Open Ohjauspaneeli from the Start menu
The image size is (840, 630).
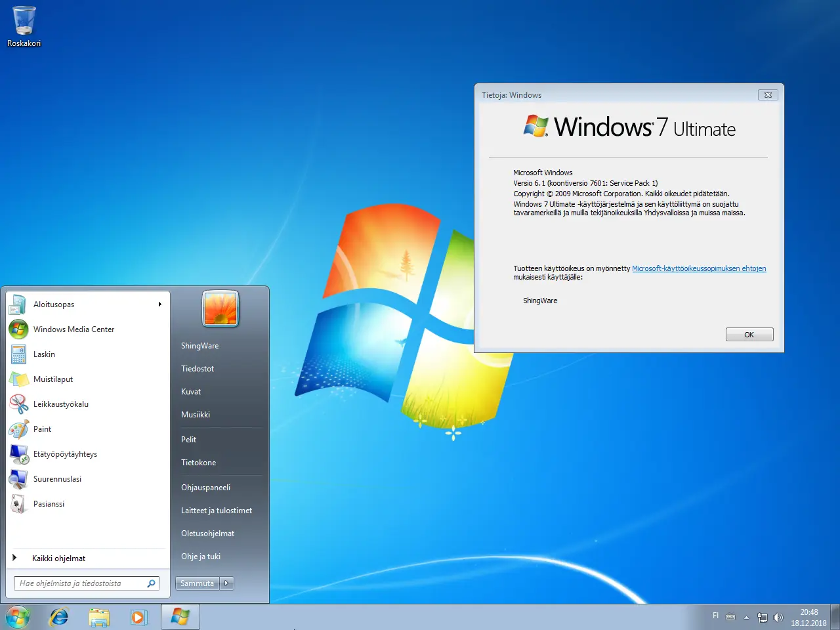204,487
